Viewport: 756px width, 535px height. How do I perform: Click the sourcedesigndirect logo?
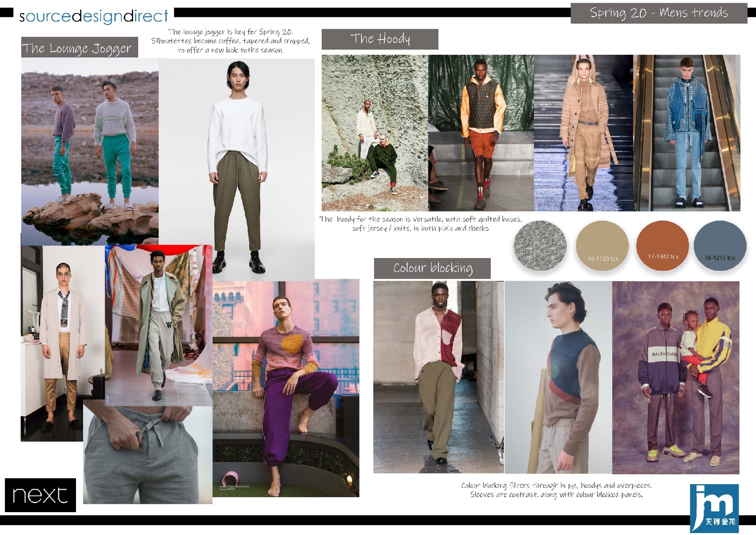click(x=94, y=16)
